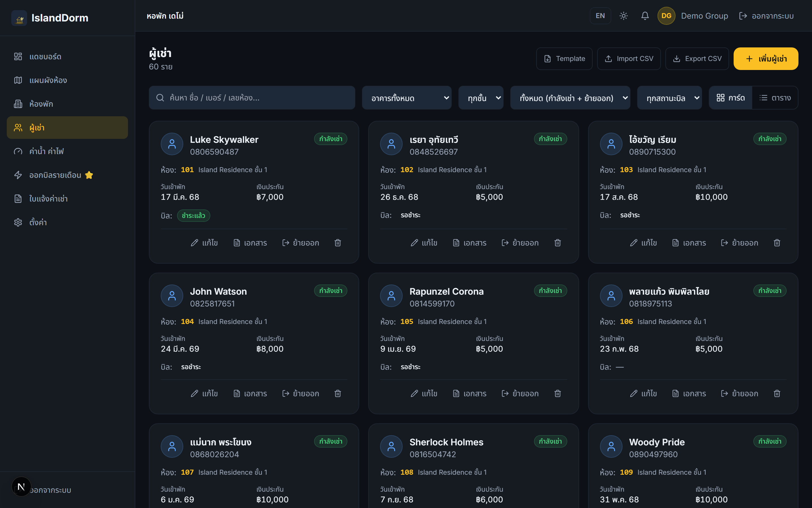Open documents for เรยา อุทัยเทวี
The height and width of the screenshot is (508, 812).
coord(469,243)
